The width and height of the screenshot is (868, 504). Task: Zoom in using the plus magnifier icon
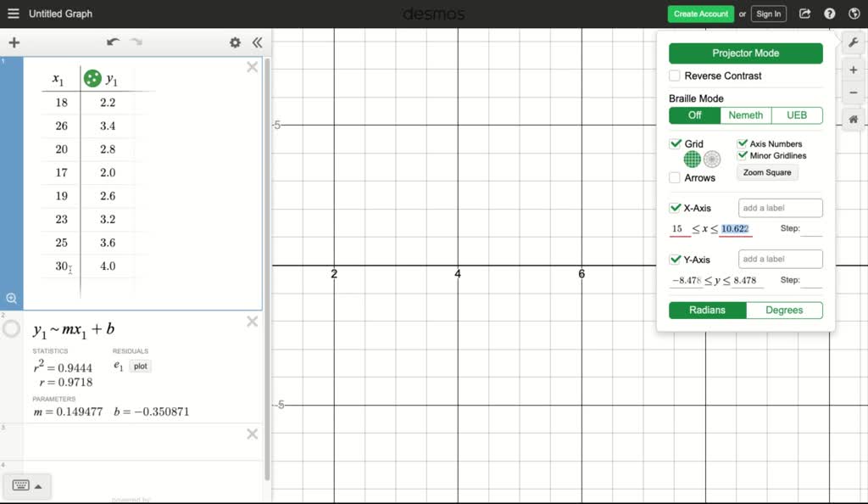point(854,69)
